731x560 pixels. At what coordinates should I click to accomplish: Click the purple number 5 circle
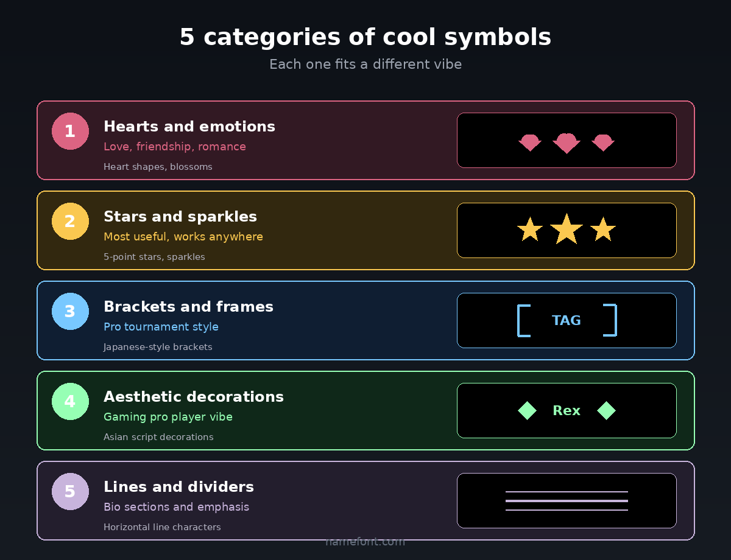tap(70, 491)
